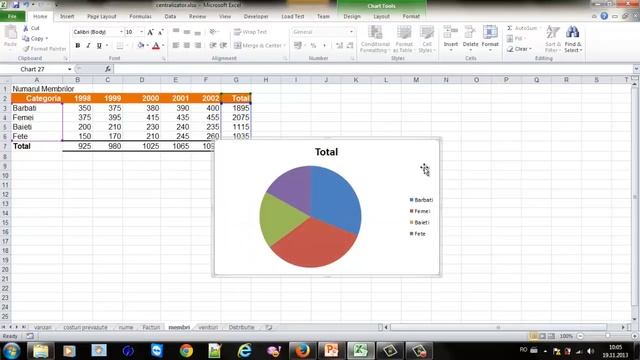The width and height of the screenshot is (640, 360).
Task: Click the Align Text Right icon
Action: coord(198,46)
